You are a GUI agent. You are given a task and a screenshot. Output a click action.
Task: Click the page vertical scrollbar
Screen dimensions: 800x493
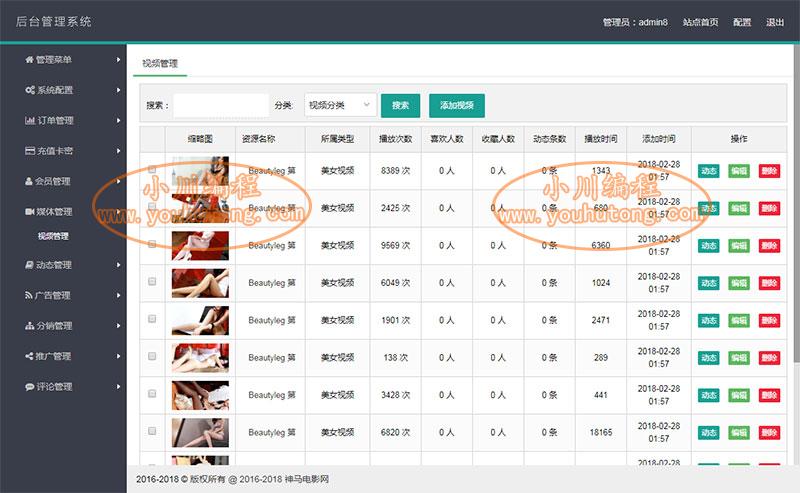796,204
